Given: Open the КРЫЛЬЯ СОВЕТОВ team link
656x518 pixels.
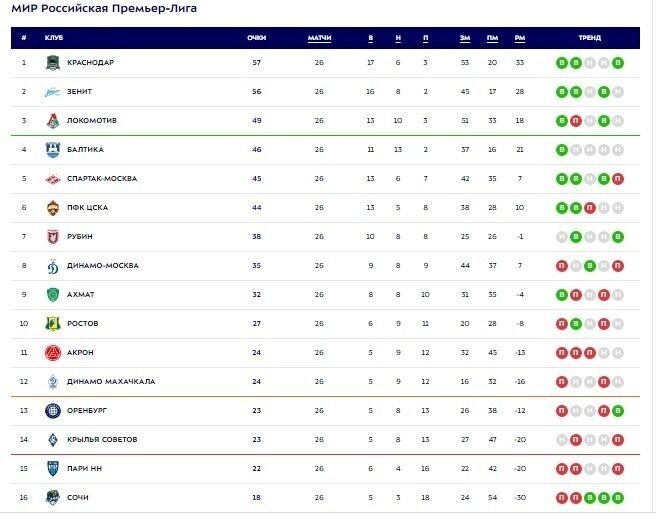Looking at the screenshot, I should [x=102, y=439].
